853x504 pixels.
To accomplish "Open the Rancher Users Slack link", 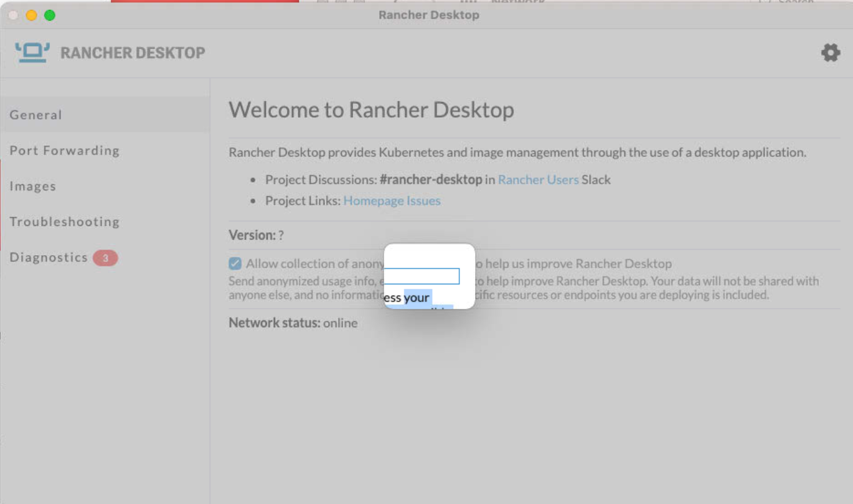I will click(x=538, y=179).
